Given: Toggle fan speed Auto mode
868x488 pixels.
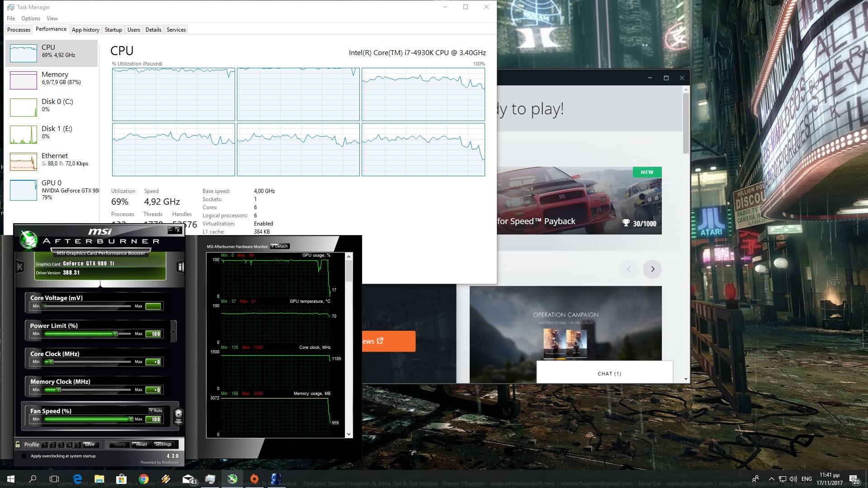Looking at the screenshot, I should [x=156, y=411].
